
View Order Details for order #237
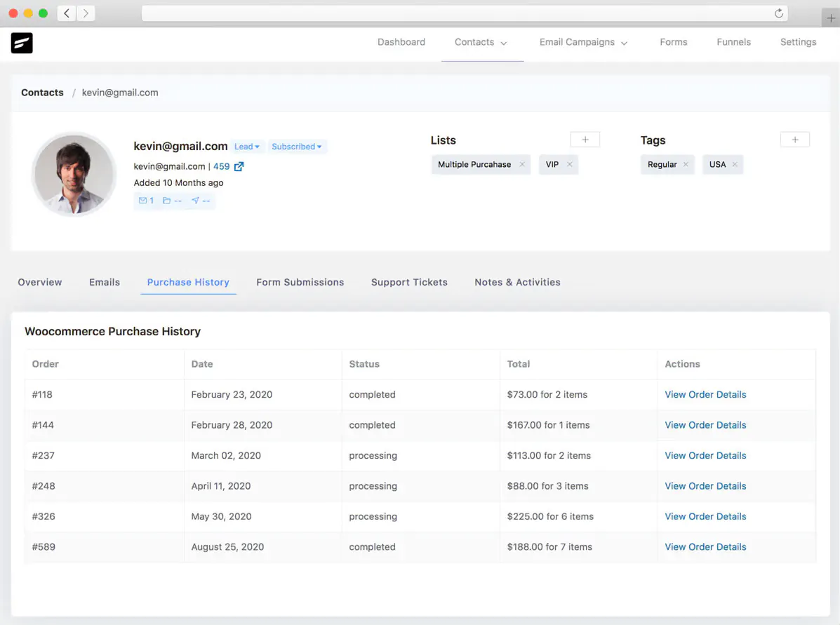[705, 455]
